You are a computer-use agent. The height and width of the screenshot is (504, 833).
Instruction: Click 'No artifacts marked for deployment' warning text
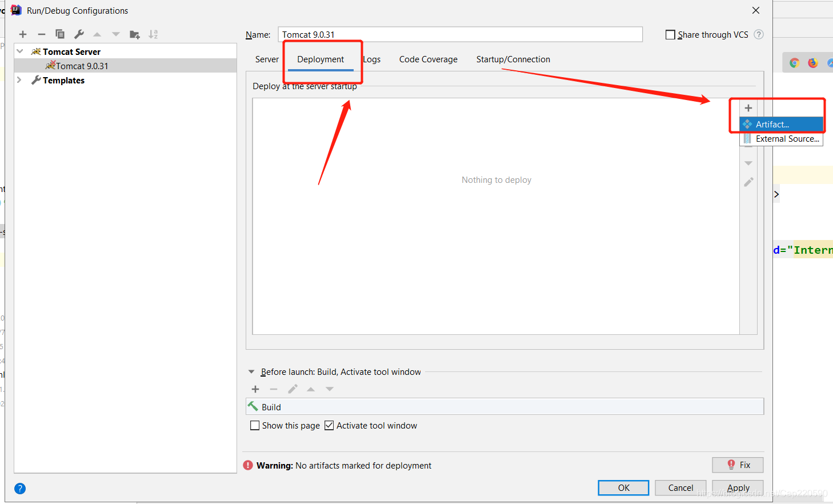363,466
